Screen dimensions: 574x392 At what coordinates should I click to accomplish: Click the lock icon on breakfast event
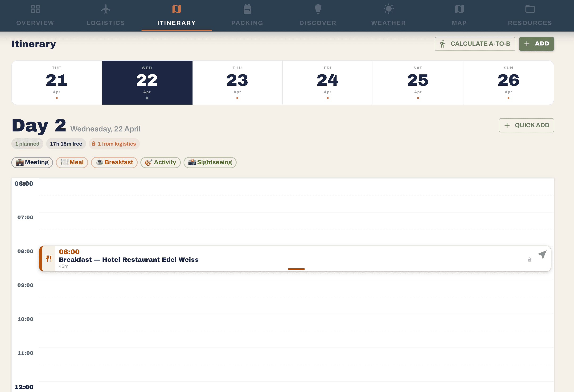click(529, 260)
